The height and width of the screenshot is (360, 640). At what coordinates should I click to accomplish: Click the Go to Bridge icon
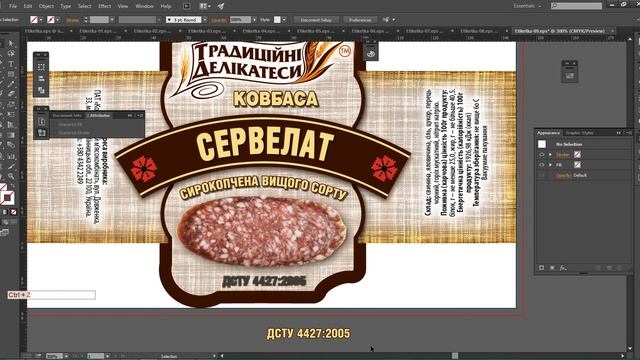click(x=187, y=6)
